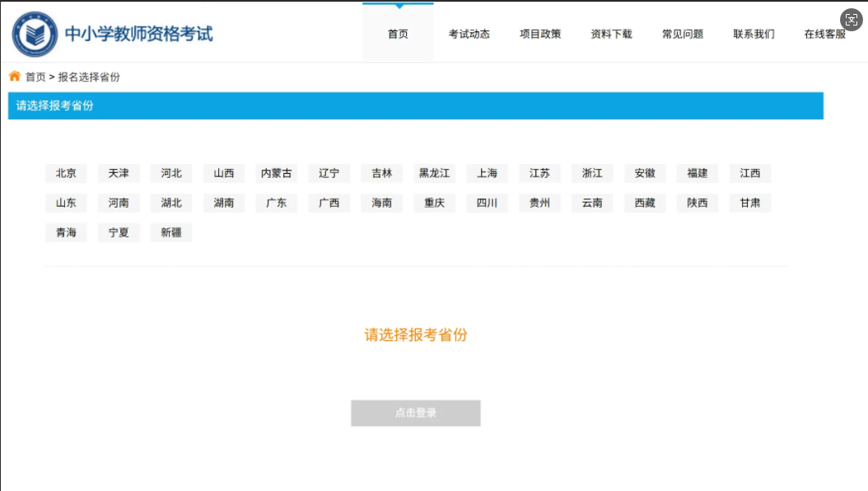Select 广东 province
This screenshot has height=491, width=868.
(x=276, y=203)
